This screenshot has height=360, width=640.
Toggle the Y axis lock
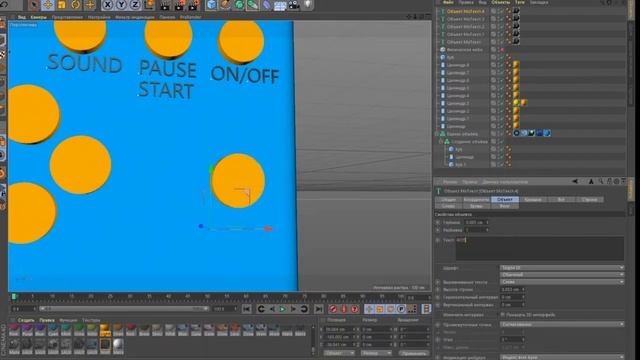coord(121,5)
